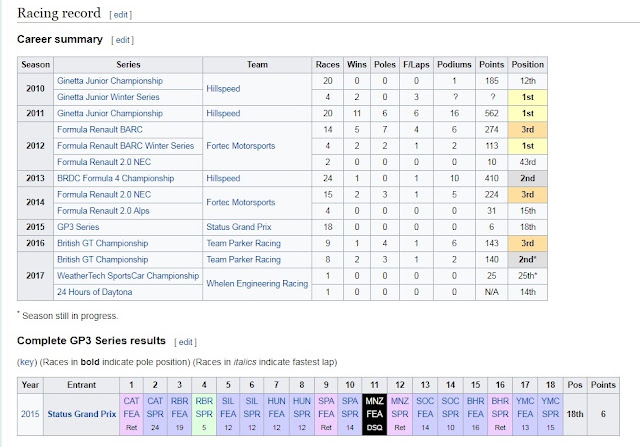Screen dimensions: 640x447
Task: Open Formula Renault 2.0 Alps link
Action: click(x=103, y=211)
